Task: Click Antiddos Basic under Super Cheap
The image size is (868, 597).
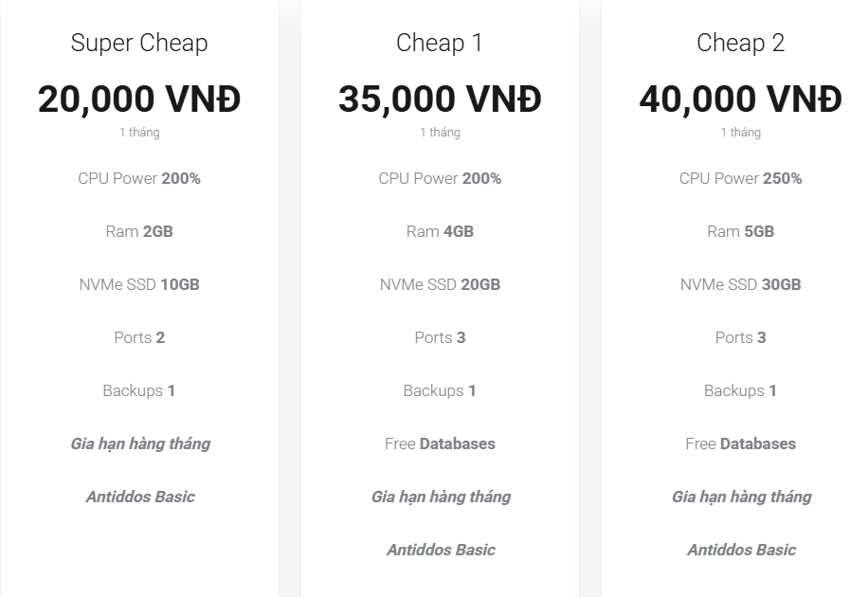Action: [139, 497]
